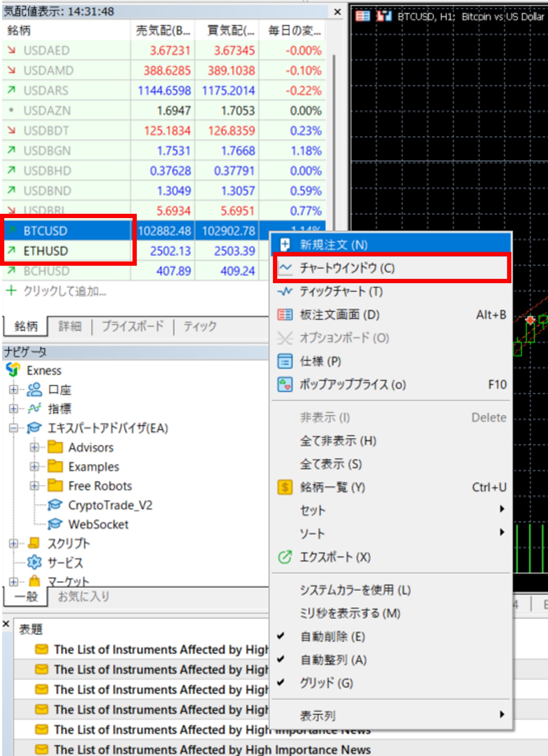Click to add a symbol (クリックして追加)
548x756 pixels.
(65, 291)
